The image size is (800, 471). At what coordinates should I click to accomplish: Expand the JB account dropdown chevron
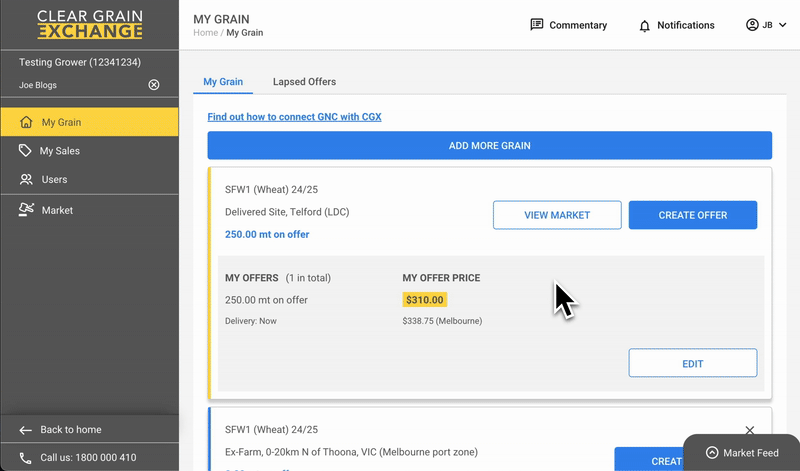pos(782,25)
